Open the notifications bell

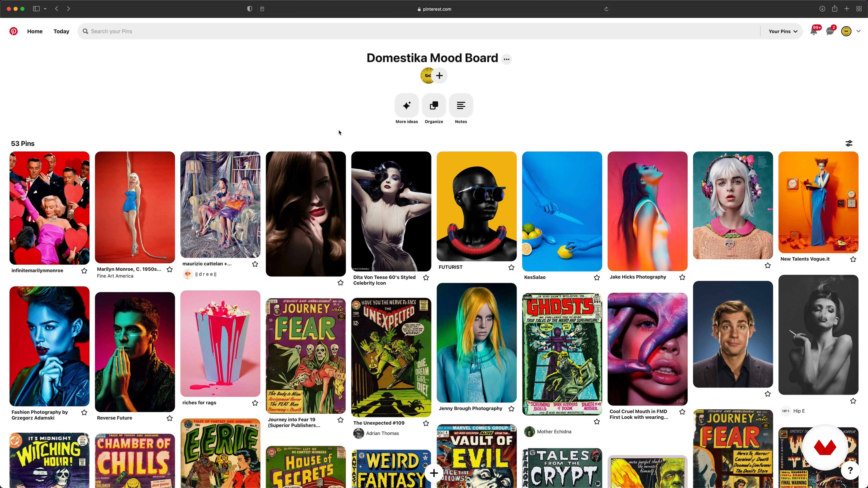click(x=814, y=32)
